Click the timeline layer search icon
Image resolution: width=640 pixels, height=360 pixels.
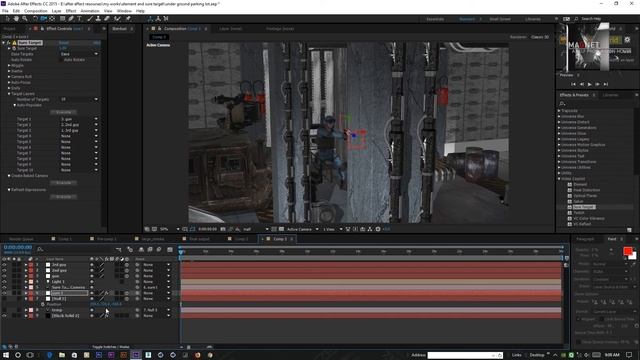click(x=40, y=249)
